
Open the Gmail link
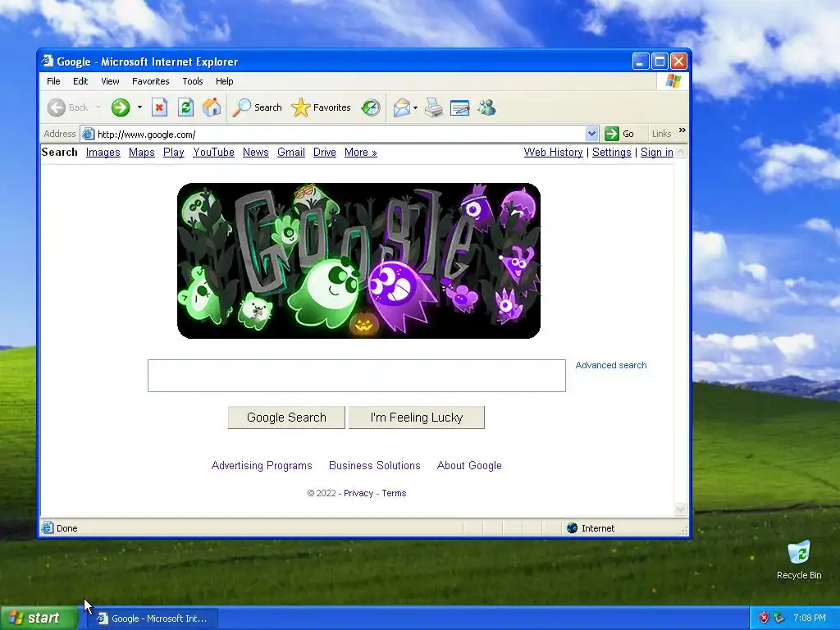pos(291,152)
